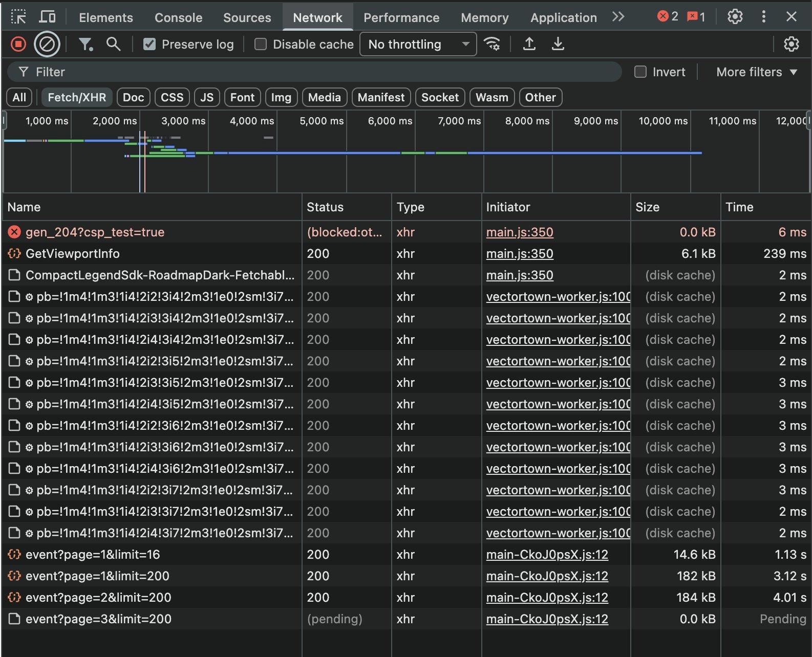Export HAR file with download icon
The image size is (812, 657).
[x=558, y=45]
